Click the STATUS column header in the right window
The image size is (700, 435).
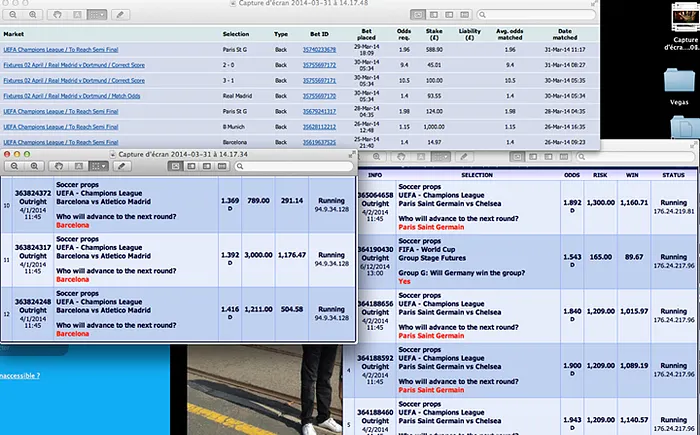(673, 175)
